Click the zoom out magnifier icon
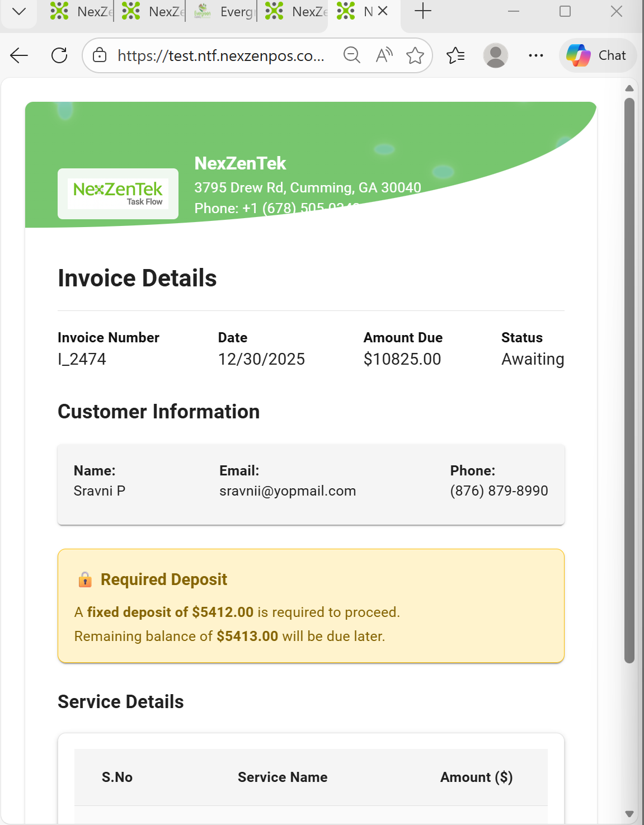 (351, 55)
